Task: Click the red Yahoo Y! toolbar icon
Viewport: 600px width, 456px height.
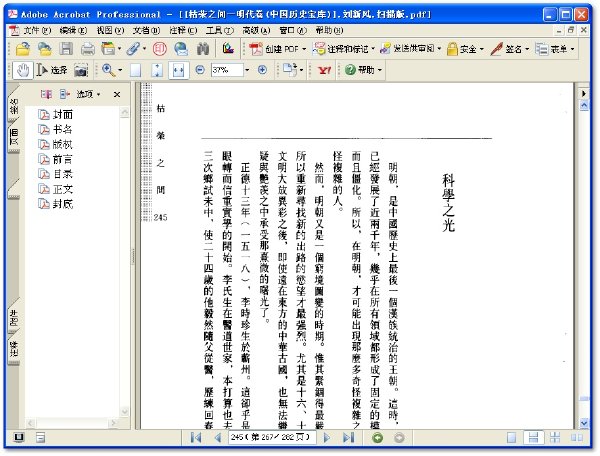Action: click(324, 70)
